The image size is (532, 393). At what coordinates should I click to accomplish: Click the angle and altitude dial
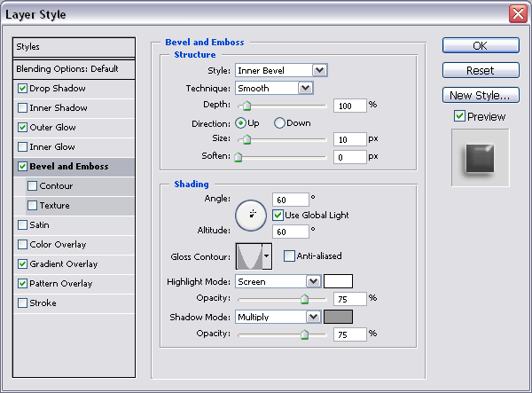pyautogui.click(x=251, y=216)
